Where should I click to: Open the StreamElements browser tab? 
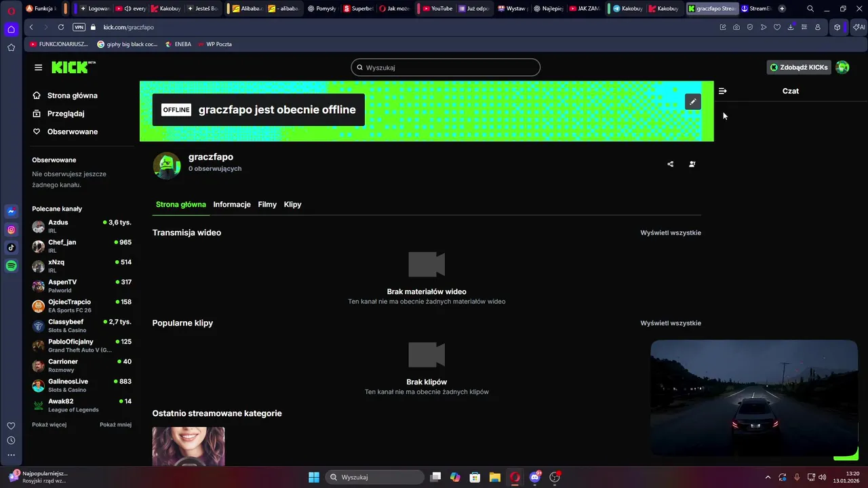(756, 9)
